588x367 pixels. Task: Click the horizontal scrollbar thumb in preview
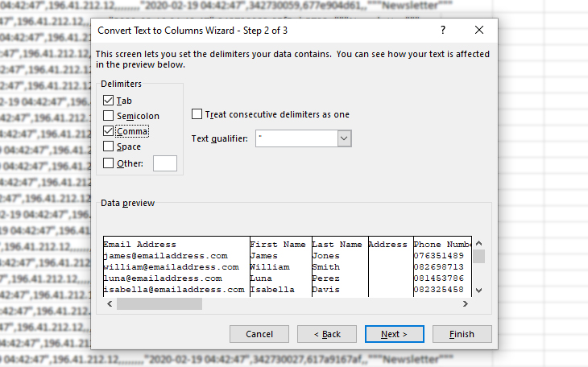tap(159, 304)
